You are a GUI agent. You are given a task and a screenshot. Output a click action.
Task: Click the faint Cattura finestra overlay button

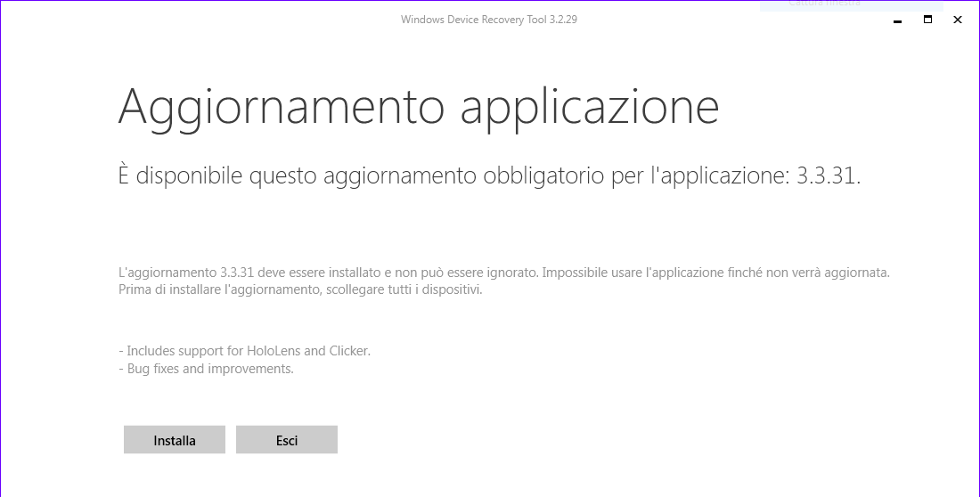tap(851, 5)
